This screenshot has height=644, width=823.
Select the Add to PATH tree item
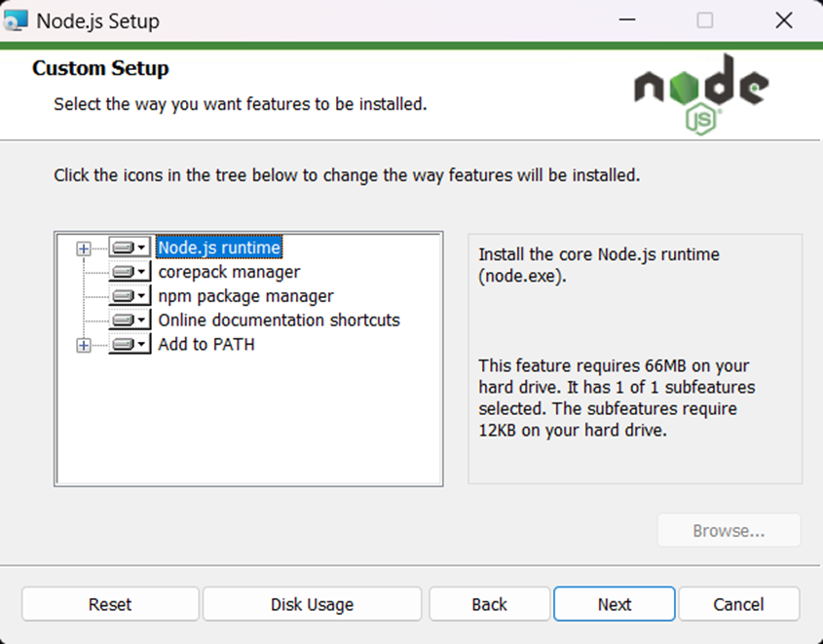(x=206, y=344)
